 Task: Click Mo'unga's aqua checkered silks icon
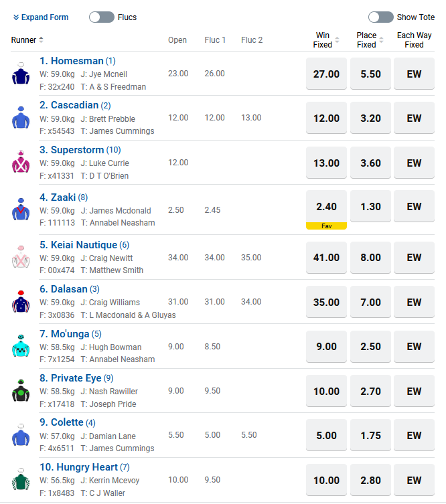coord(21,346)
